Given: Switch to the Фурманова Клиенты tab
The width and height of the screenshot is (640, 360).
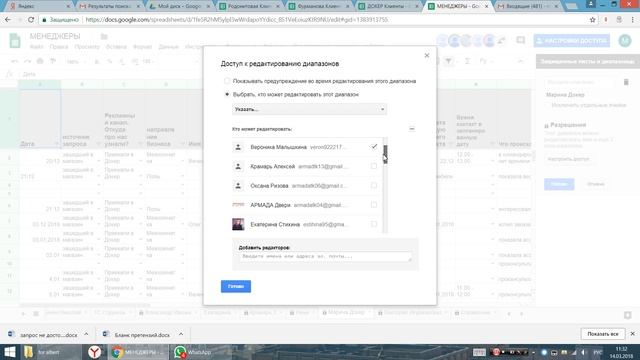Looking at the screenshot, I should [x=319, y=6].
